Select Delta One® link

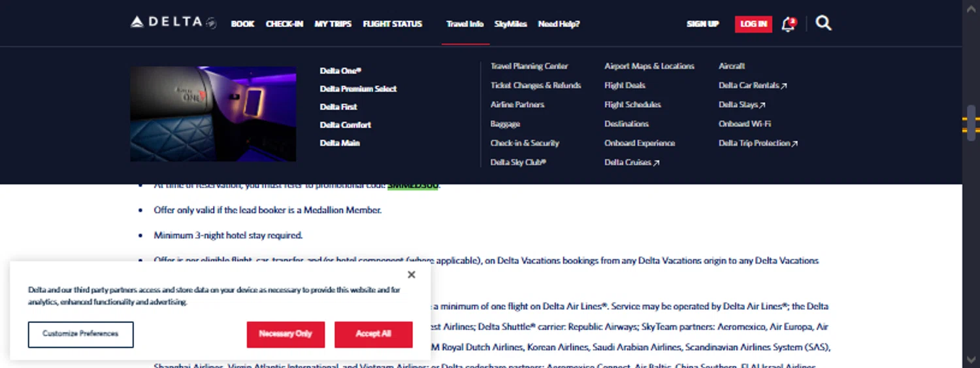(x=340, y=71)
